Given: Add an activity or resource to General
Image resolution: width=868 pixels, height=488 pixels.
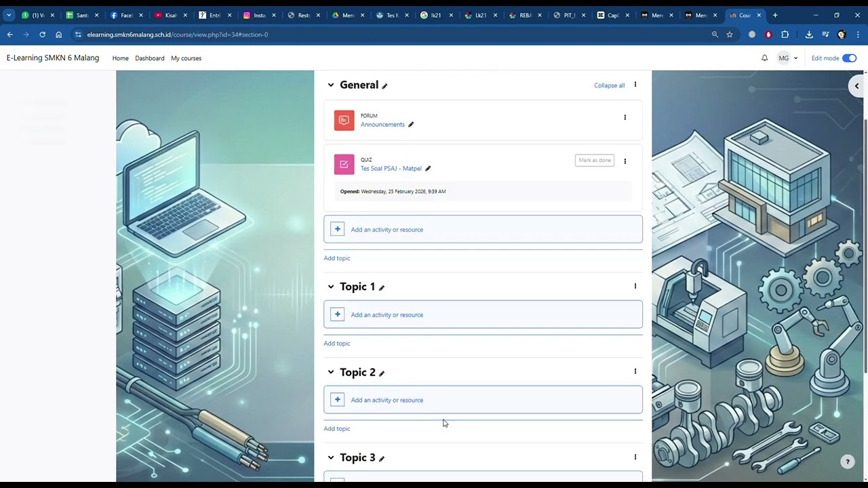Looking at the screenshot, I should pos(483,229).
